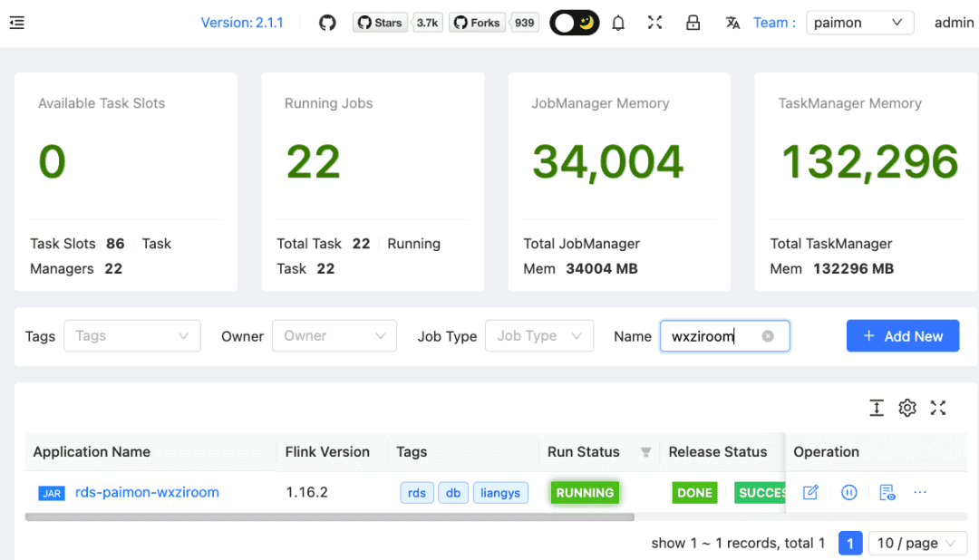
Task: Open the language translation icon
Action: [732, 23]
